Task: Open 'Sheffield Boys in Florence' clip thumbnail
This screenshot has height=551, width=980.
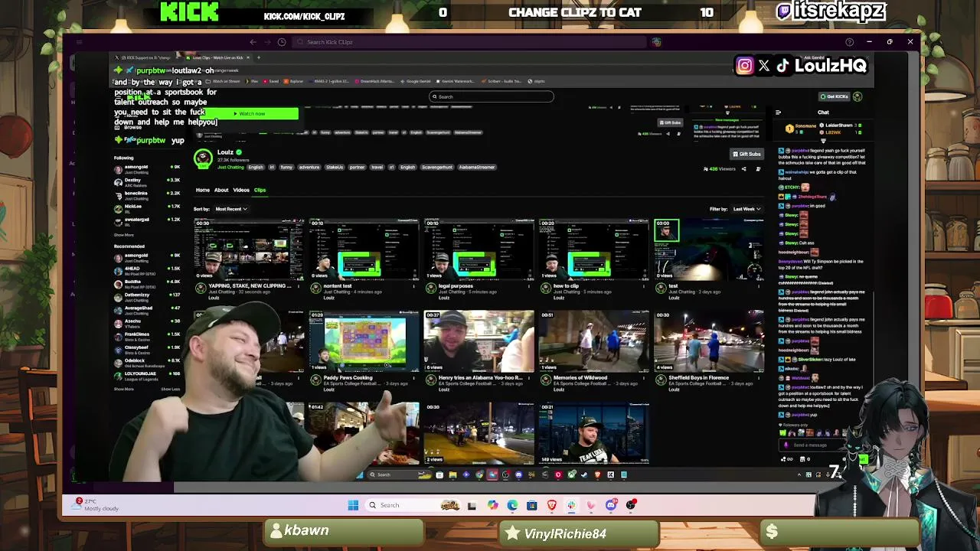Action: [x=709, y=341]
